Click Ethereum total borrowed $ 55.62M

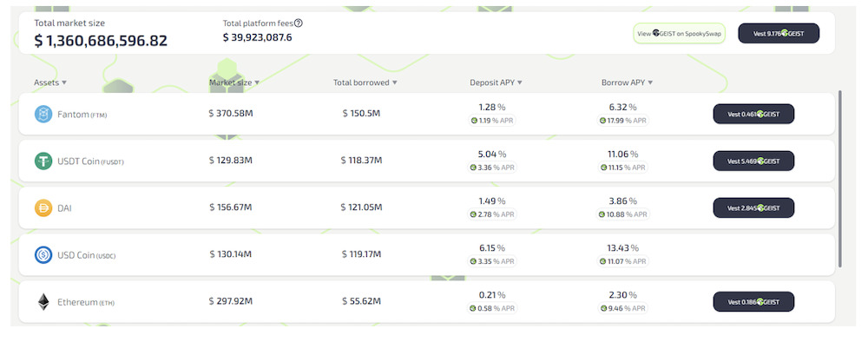pos(361,301)
